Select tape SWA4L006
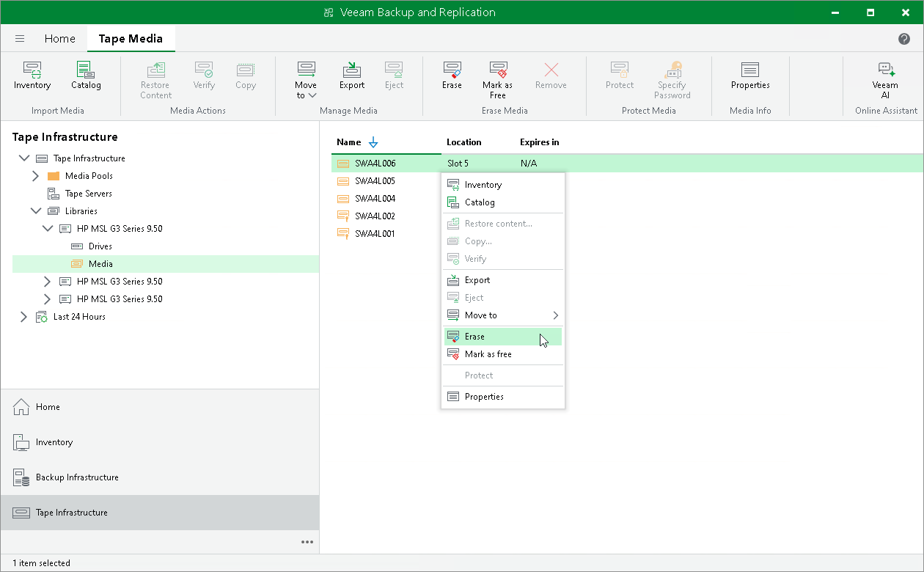This screenshot has height=572, width=924. (x=375, y=164)
